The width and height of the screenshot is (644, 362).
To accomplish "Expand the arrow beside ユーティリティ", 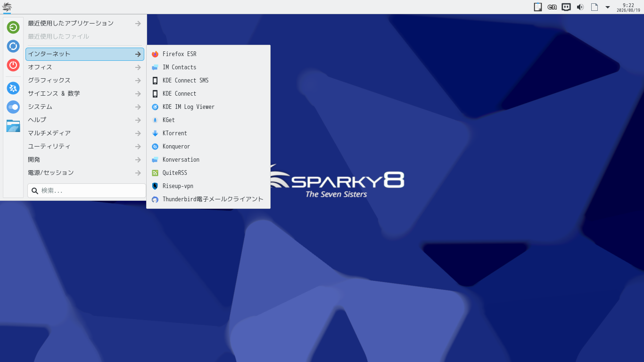I will 138,147.
